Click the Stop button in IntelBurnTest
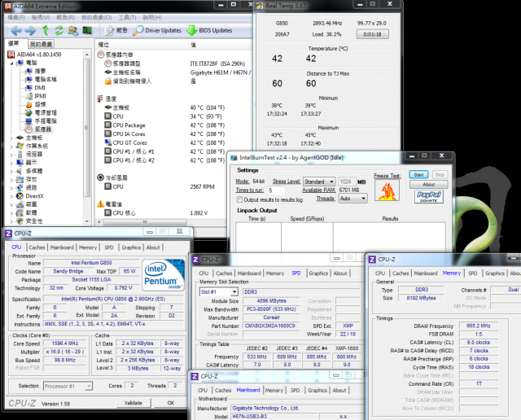The width and height of the screenshot is (521, 420). click(440, 174)
